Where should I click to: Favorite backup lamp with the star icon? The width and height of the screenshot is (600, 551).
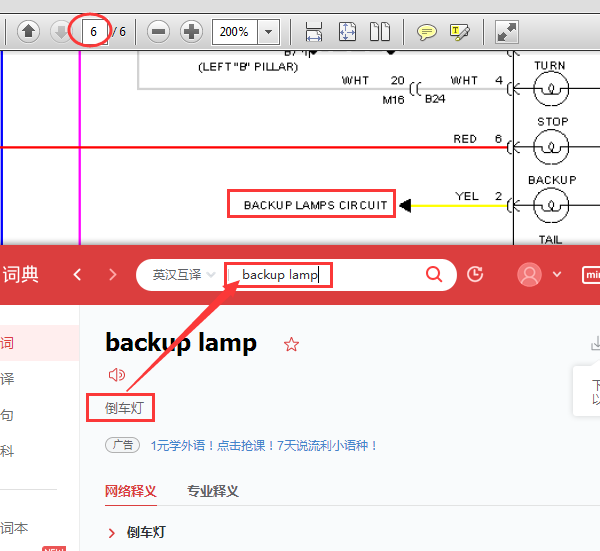(x=291, y=344)
